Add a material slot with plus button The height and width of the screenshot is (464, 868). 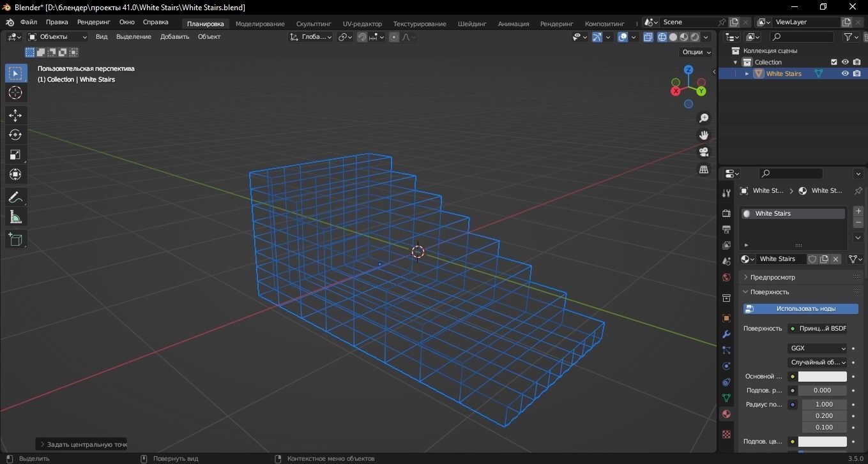point(858,211)
